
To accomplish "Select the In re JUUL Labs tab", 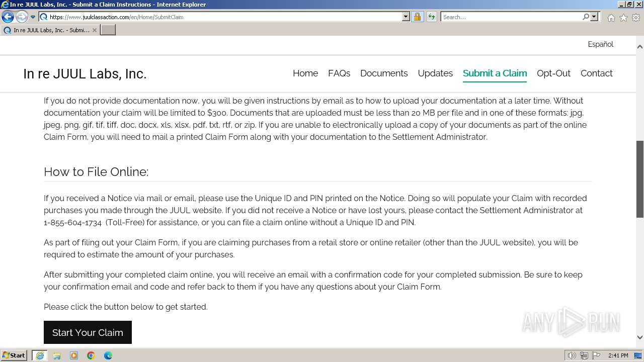I will point(49,30).
